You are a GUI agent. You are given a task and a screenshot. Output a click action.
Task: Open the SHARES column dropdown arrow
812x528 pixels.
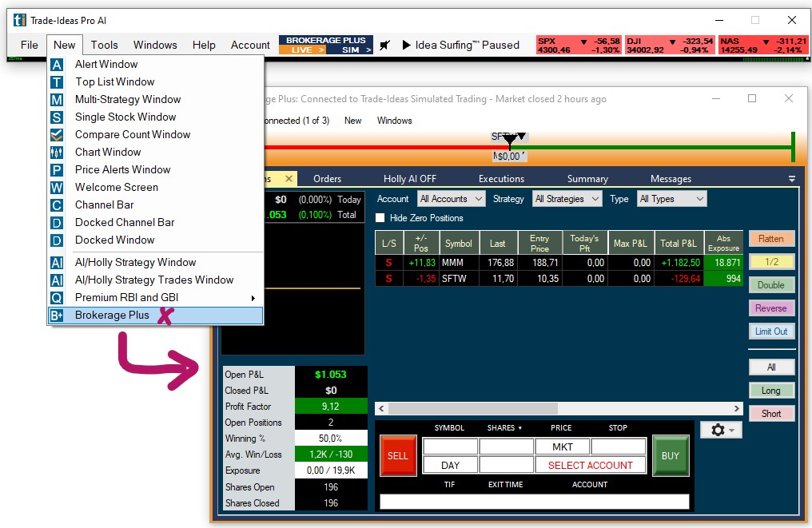(520, 428)
